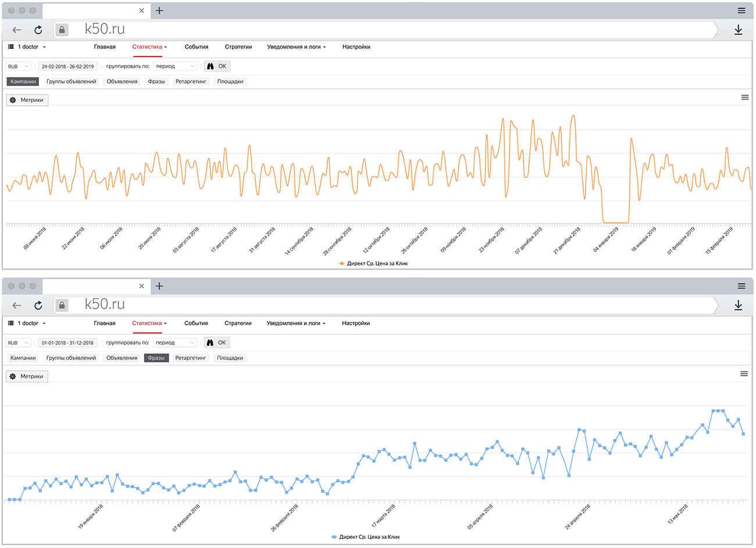Screen dimensions: 756x548
Task: Click download icon in bottom browser window
Action: pyautogui.click(x=738, y=305)
